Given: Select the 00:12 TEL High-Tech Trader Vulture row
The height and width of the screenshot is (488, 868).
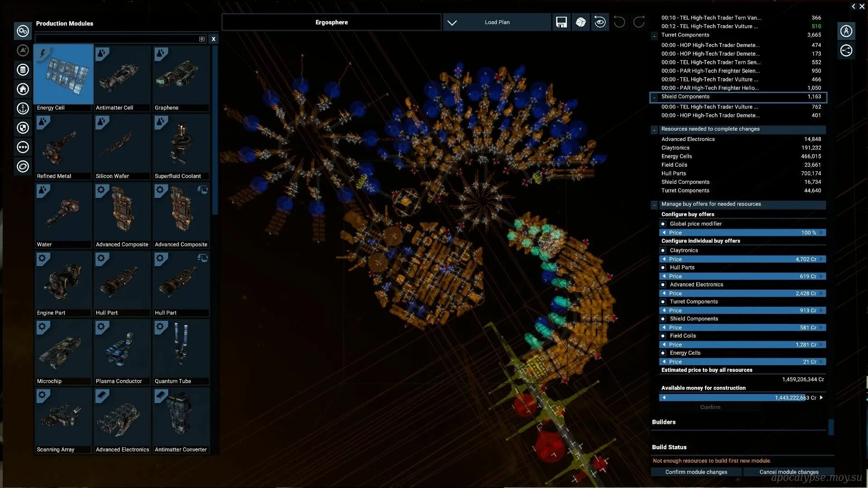Looking at the screenshot, I should (741, 26).
